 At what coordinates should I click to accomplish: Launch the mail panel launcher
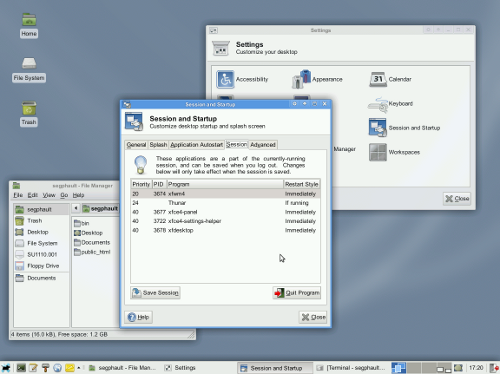[70, 368]
